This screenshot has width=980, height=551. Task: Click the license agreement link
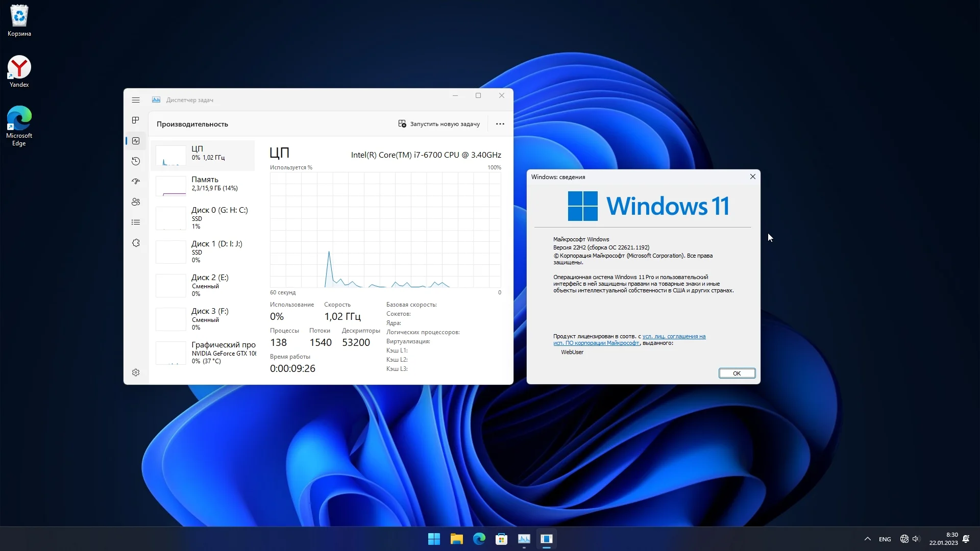(x=673, y=337)
